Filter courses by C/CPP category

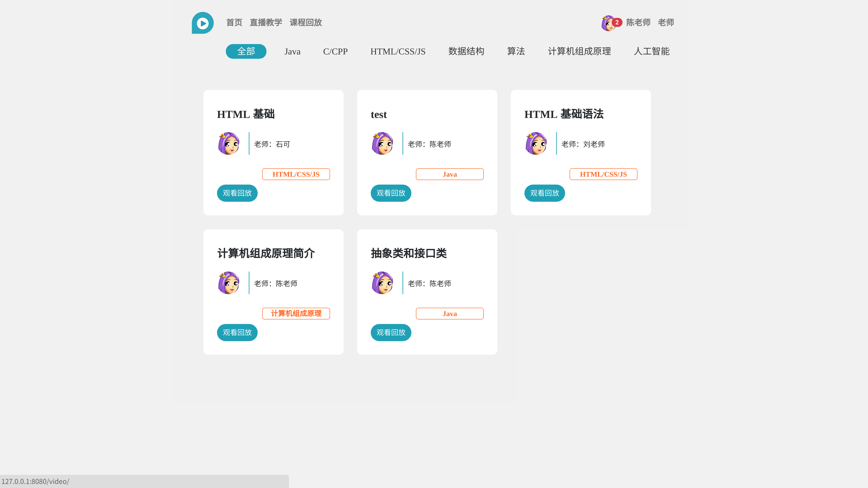pyautogui.click(x=335, y=52)
